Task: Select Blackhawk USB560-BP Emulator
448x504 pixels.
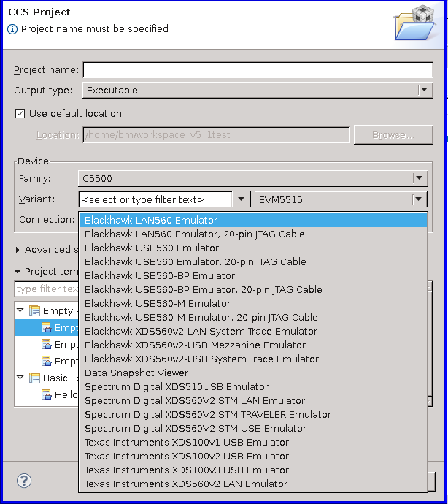Action: pyautogui.click(x=253, y=275)
